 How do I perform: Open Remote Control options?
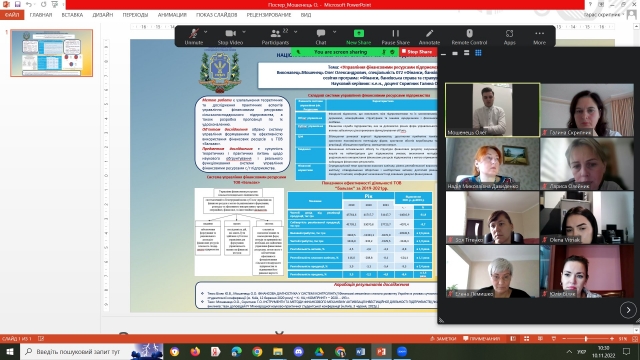[x=469, y=37]
